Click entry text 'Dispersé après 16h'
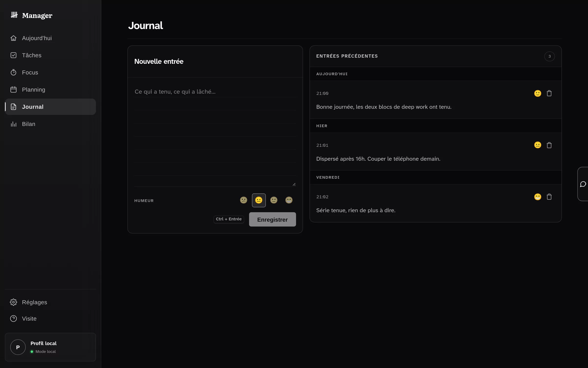Screen dimensions: 588x368 coord(341,159)
